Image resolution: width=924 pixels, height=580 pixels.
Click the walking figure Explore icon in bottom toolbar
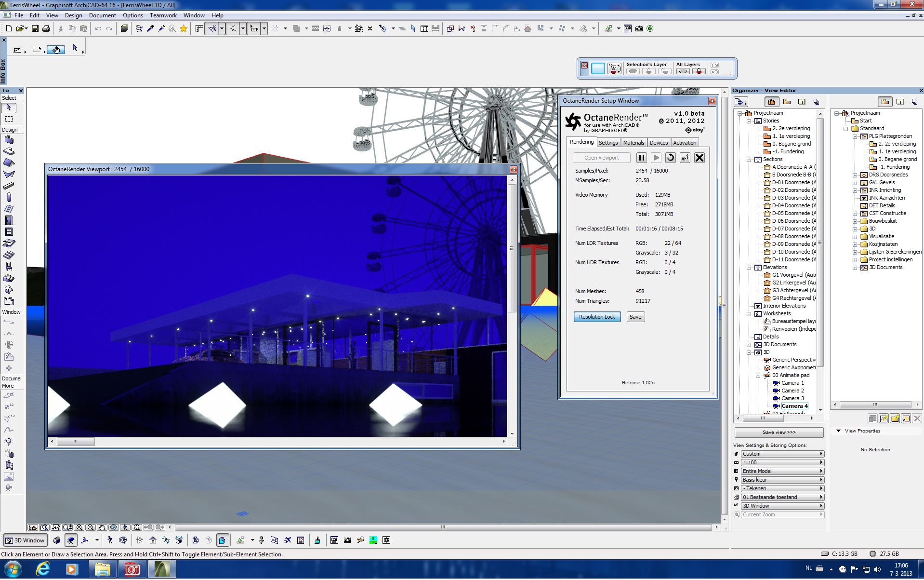point(110,540)
